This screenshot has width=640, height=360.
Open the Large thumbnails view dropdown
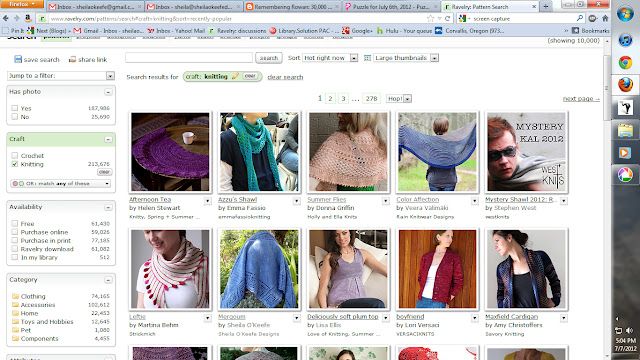tap(406, 58)
